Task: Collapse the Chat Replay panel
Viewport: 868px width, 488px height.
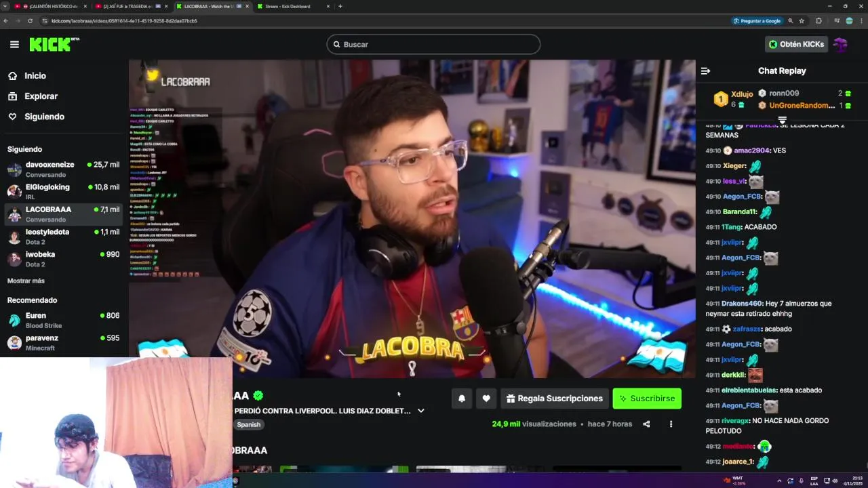Action: click(705, 70)
